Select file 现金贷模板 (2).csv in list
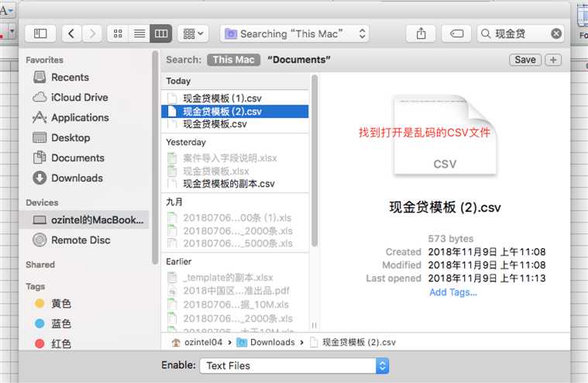588x383 pixels. pyautogui.click(x=235, y=112)
